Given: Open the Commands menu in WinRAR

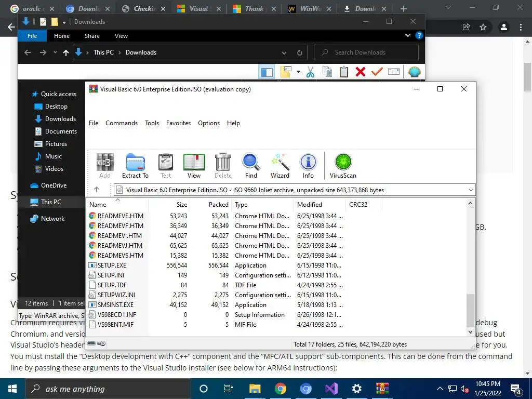Looking at the screenshot, I should 122,123.
